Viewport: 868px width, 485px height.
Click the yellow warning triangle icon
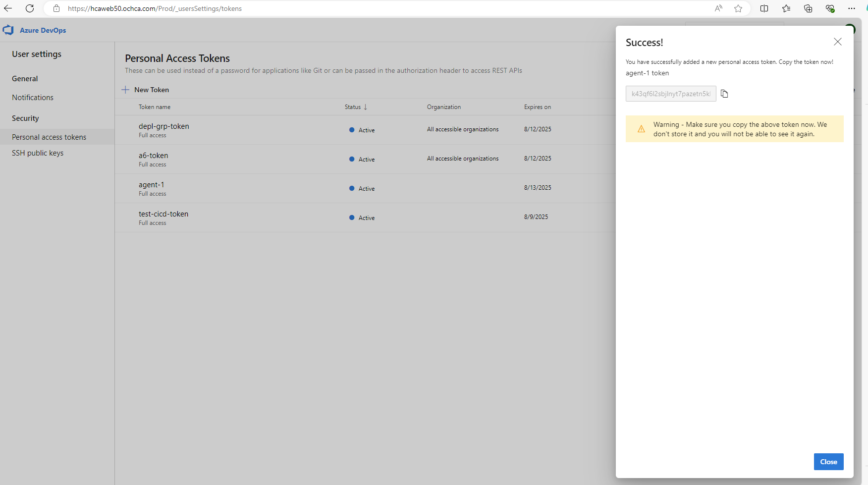click(641, 129)
